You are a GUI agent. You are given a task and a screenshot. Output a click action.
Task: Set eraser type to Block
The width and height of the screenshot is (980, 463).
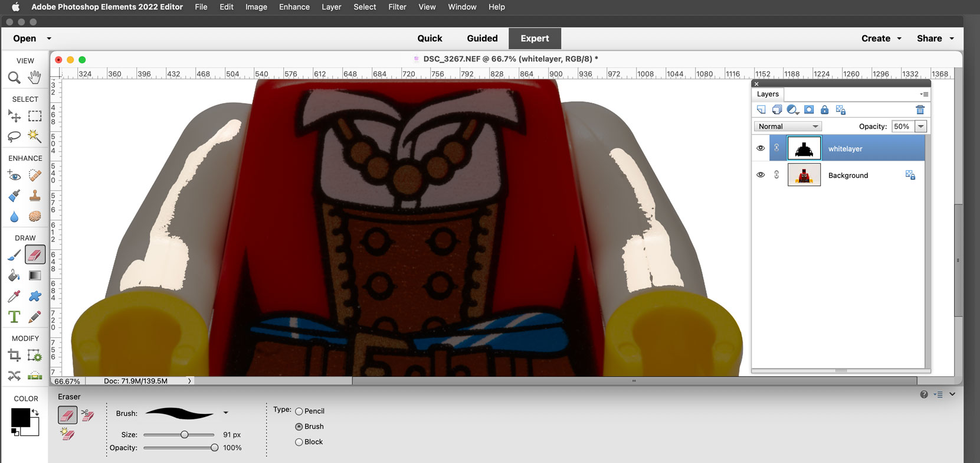299,442
